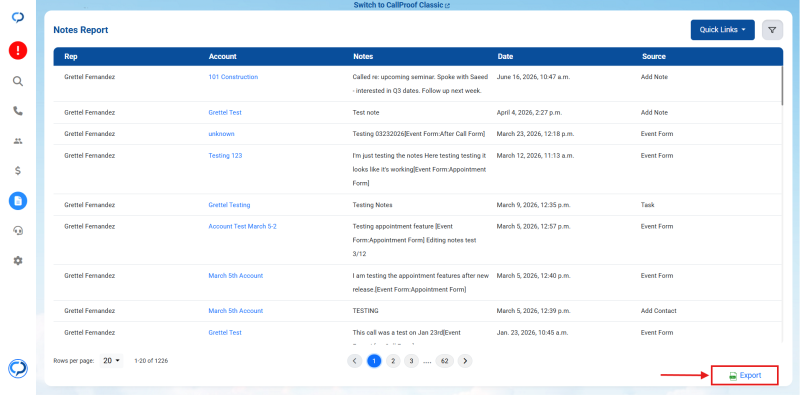Screen dimensions: 800x395
Task: Jump to page 2
Action: point(392,361)
